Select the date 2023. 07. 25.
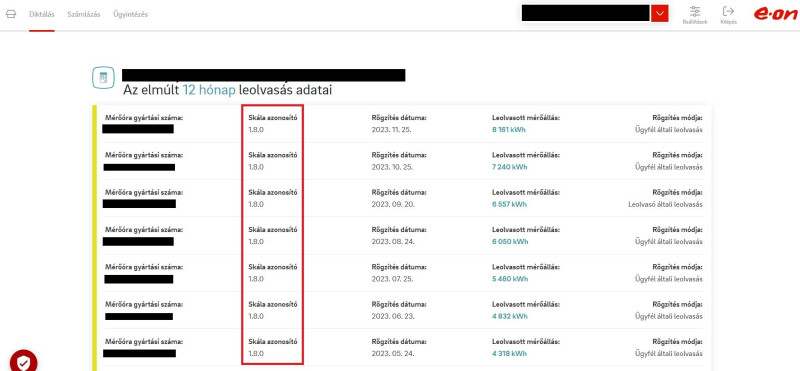The height and width of the screenshot is (371, 800). pos(391,279)
